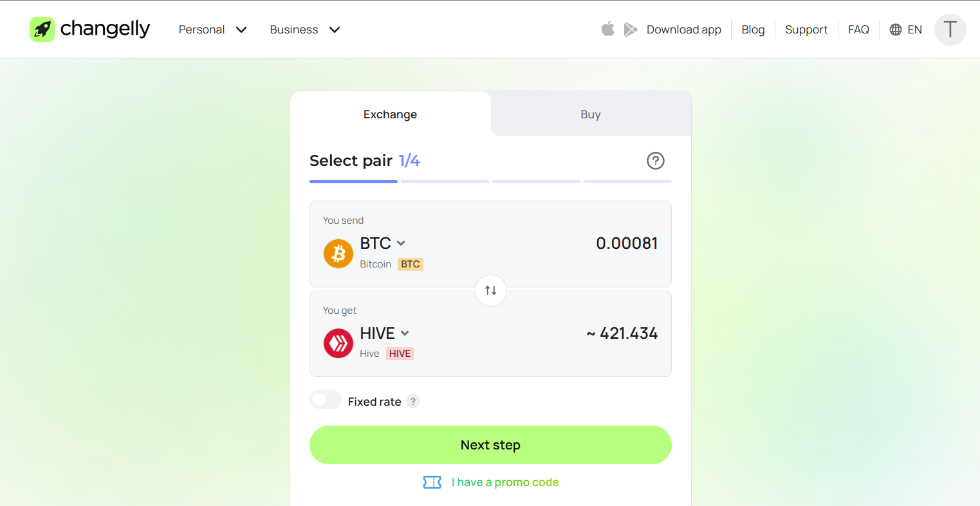Show the Fixed rate info tooltip icon

(413, 401)
